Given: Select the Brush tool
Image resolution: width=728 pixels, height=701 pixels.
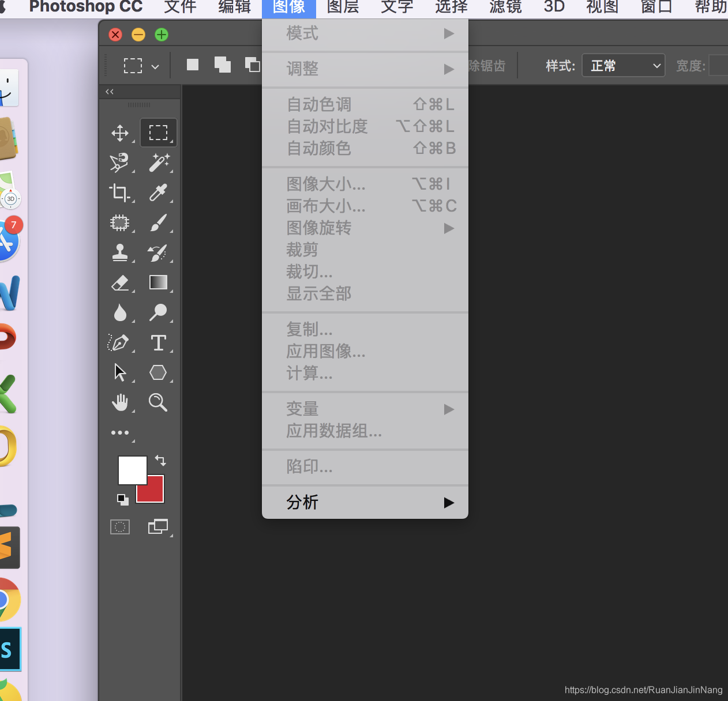Looking at the screenshot, I should click(159, 223).
